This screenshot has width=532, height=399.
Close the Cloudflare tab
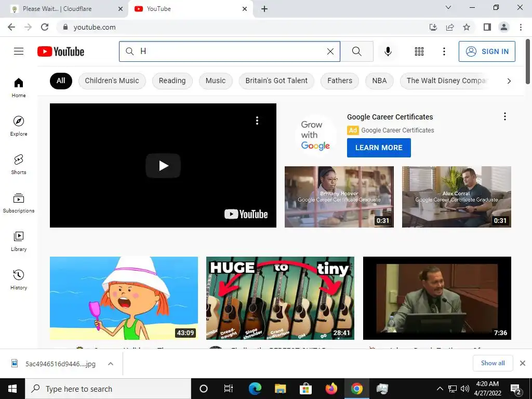click(x=121, y=9)
